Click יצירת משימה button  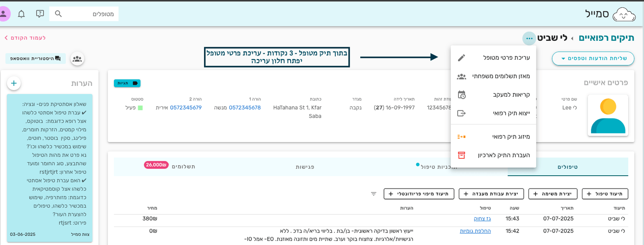click(553, 194)
